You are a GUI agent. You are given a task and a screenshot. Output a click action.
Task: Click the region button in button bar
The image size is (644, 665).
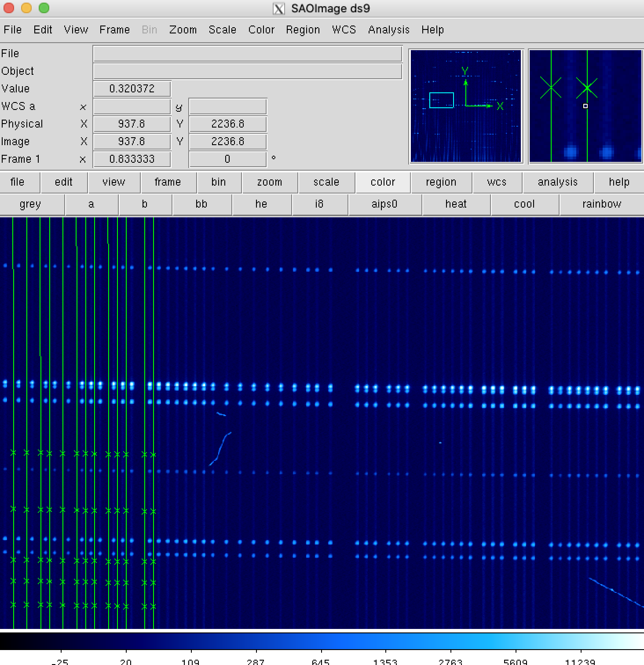[x=441, y=182]
